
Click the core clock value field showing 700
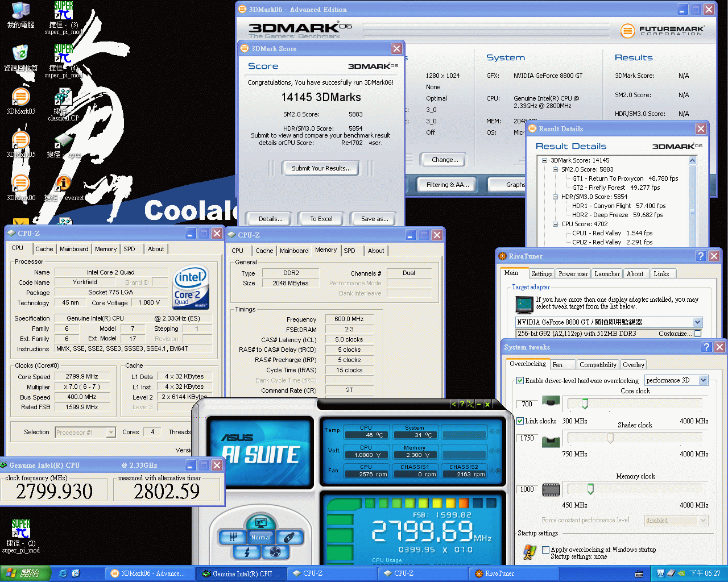(x=527, y=404)
